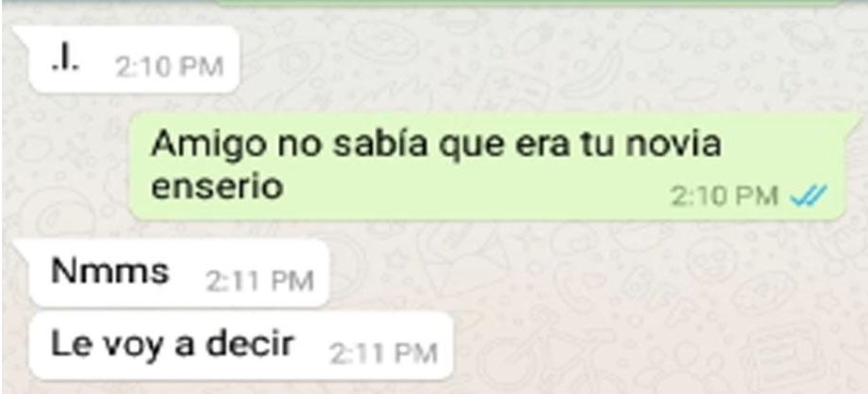
Task: Click the word "decir" in the last message
Action: click(x=249, y=343)
